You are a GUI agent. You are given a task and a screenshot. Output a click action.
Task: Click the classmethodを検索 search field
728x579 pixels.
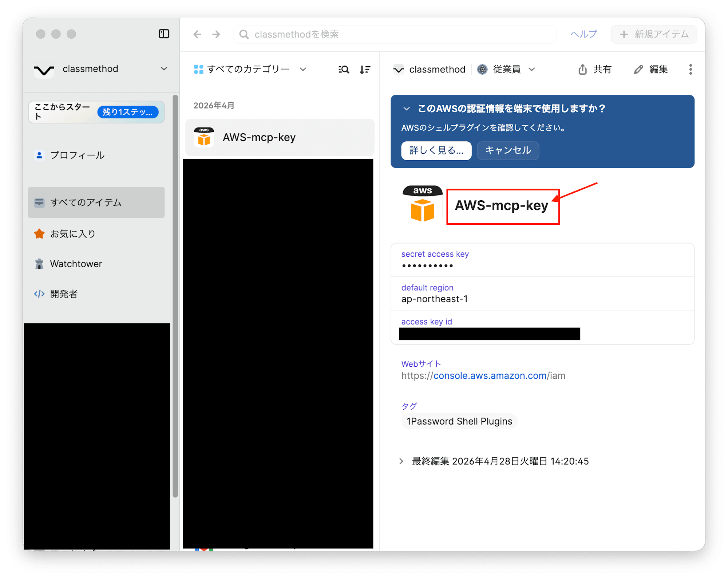(395, 34)
